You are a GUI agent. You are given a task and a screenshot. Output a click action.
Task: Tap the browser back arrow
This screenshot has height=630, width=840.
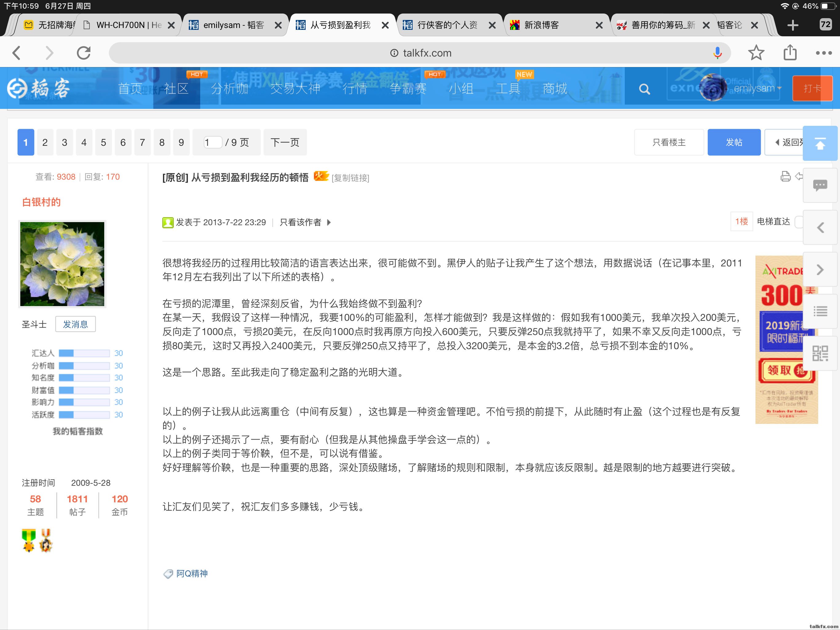pos(17,53)
